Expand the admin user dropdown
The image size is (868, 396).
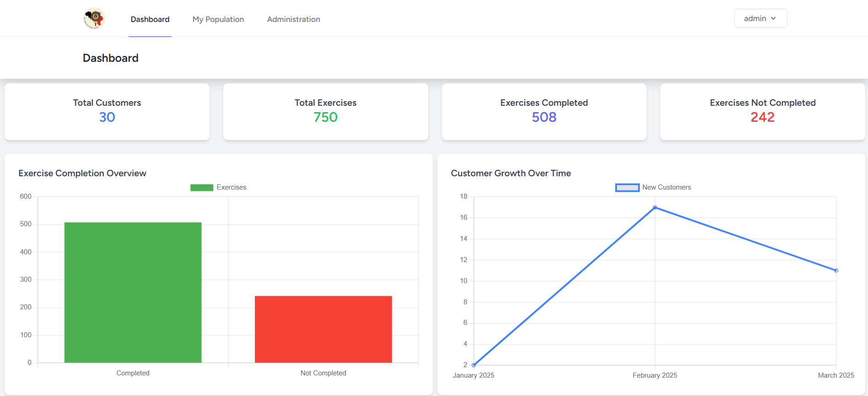pos(760,19)
